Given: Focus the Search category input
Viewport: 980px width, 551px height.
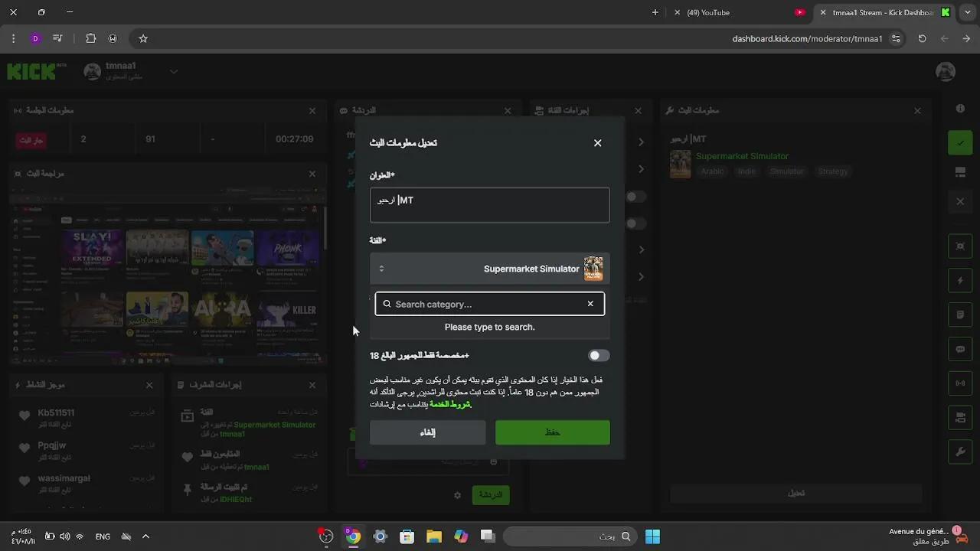Looking at the screenshot, I should coord(489,304).
